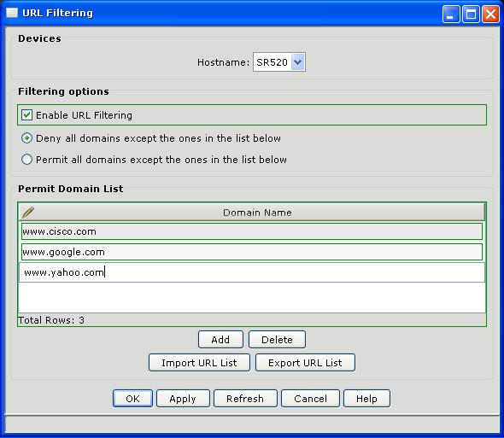Click the Add domain button
This screenshot has height=438, width=504.
pos(220,340)
